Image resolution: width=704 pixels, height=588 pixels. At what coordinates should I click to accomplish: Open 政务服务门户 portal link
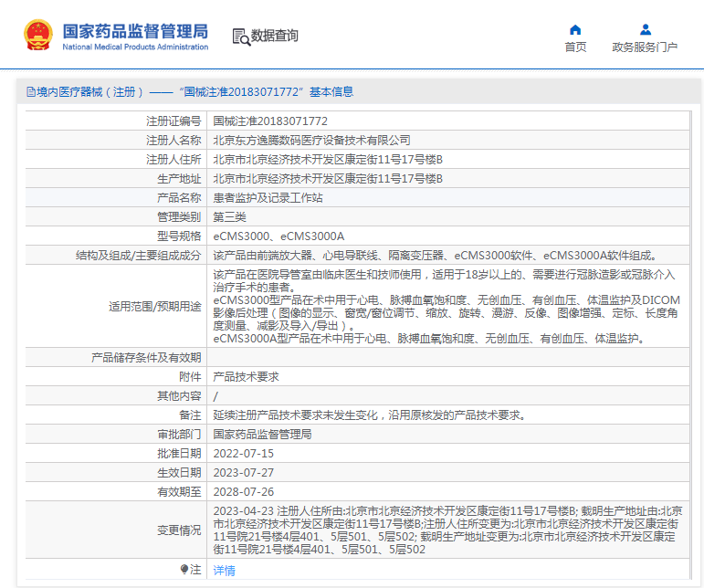pos(645,47)
